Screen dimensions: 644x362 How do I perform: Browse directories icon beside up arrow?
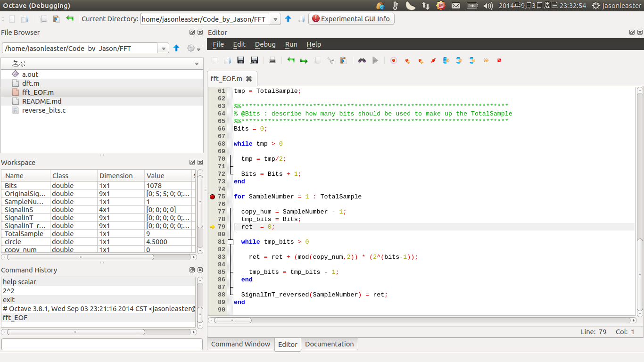[301, 19]
